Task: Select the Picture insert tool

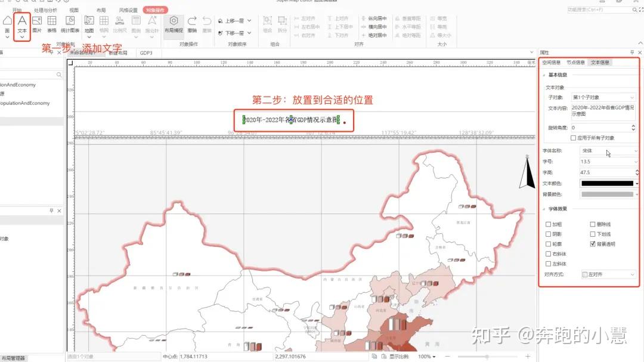Action: pyautogui.click(x=36, y=22)
